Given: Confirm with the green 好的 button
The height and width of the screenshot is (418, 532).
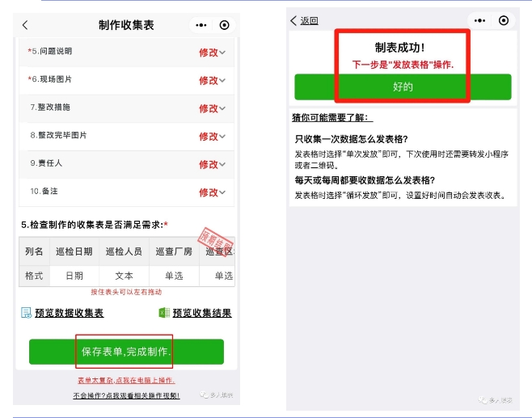Looking at the screenshot, I should point(403,87).
